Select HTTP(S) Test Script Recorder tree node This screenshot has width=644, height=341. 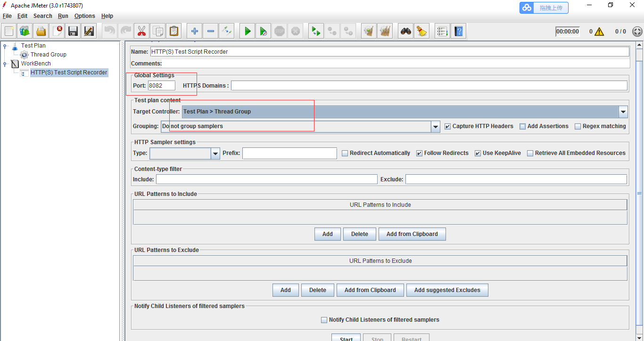coord(69,73)
